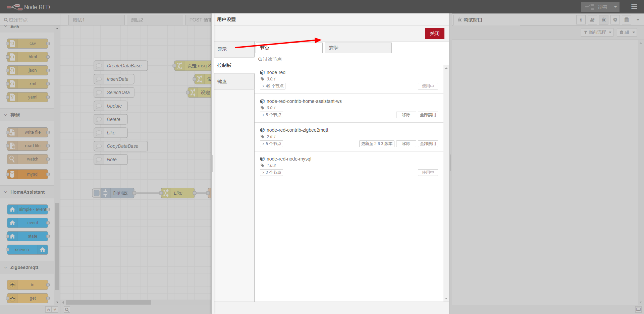Close the user settings dialog
Image resolution: width=644 pixels, height=314 pixels.
[x=435, y=34]
